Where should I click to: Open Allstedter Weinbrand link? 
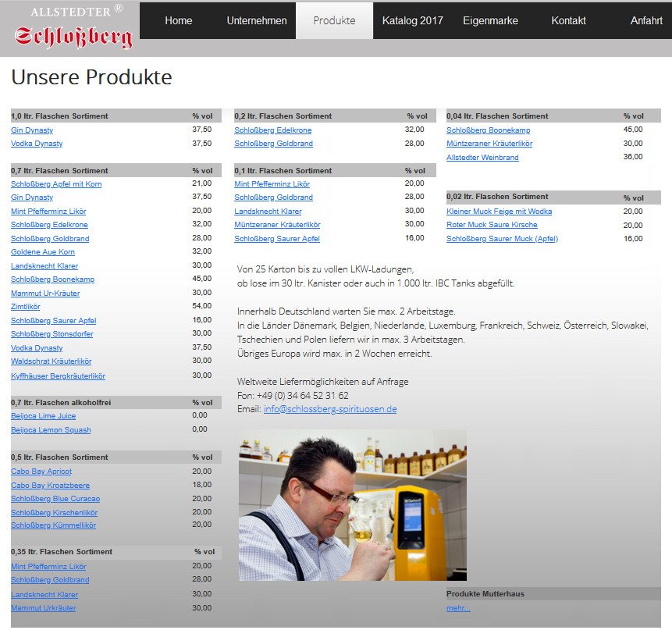click(x=482, y=158)
